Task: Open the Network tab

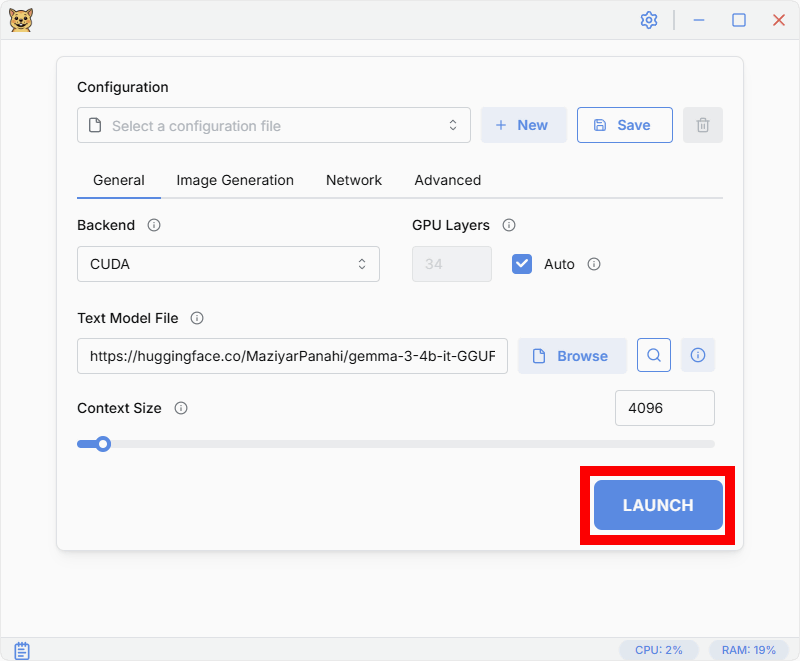Action: click(354, 180)
